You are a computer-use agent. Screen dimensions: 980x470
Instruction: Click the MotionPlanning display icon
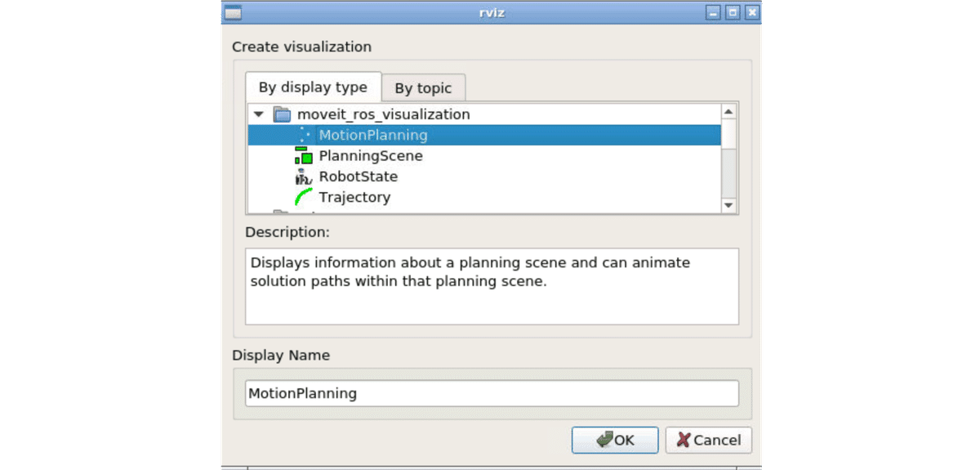(304, 136)
